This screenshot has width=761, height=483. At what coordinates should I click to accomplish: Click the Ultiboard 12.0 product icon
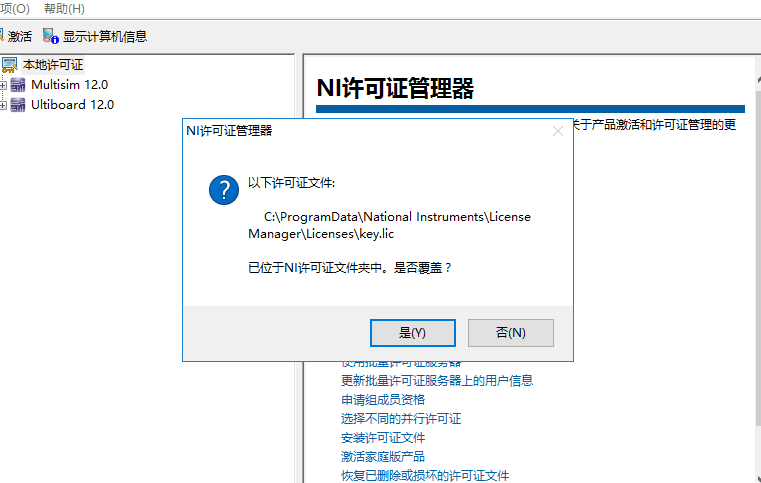pyautogui.click(x=18, y=105)
